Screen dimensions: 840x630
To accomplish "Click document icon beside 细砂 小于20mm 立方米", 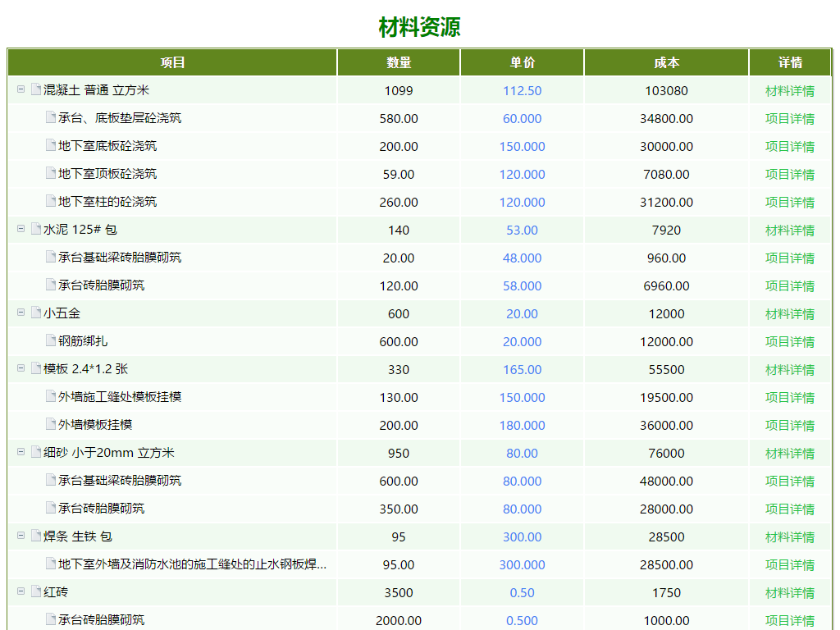I will (x=36, y=451).
